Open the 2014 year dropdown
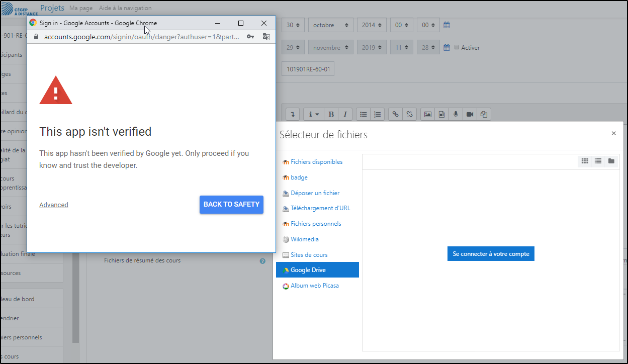Screen dimensions: 628x364 click(372, 25)
